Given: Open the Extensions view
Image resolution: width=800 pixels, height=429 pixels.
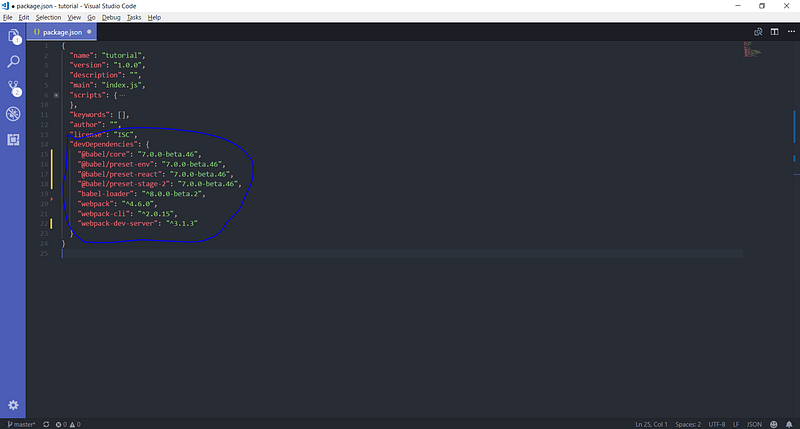Looking at the screenshot, I should [13, 140].
